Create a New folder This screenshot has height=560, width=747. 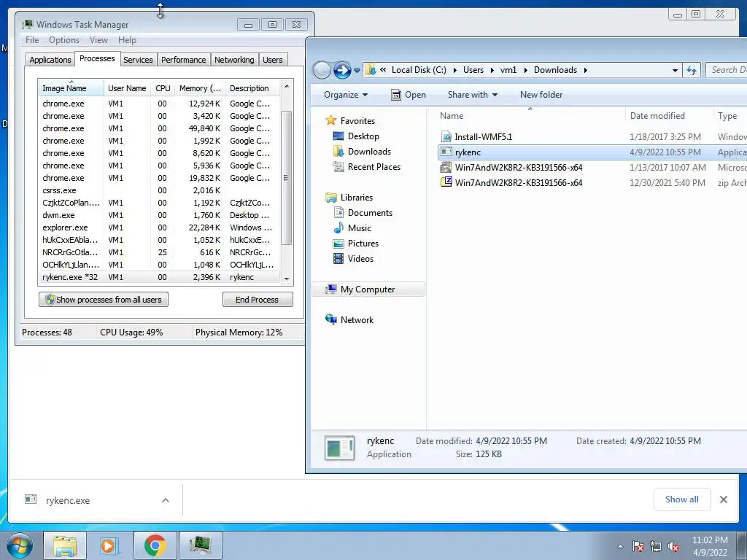[x=541, y=95]
